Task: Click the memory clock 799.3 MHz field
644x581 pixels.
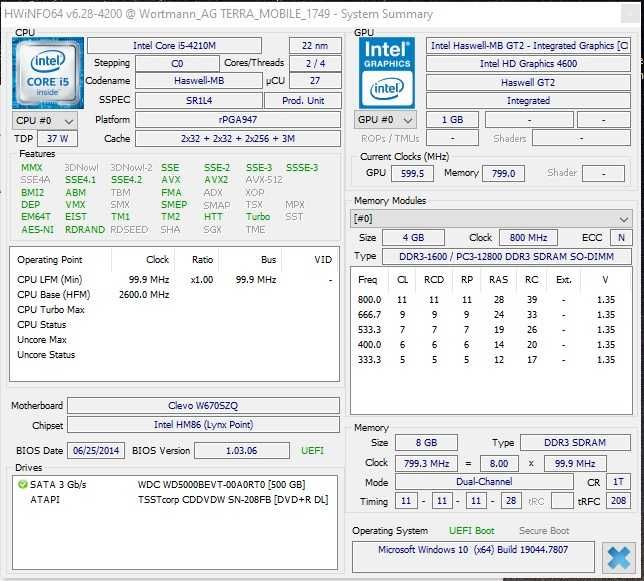Action: 426,464
